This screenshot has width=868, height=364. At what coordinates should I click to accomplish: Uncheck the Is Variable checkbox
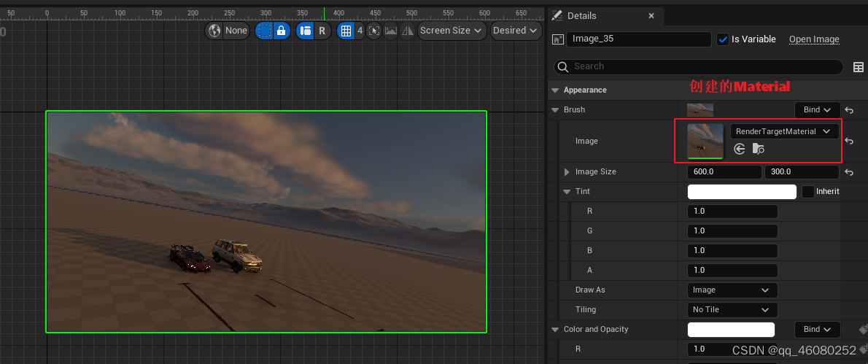pos(722,39)
